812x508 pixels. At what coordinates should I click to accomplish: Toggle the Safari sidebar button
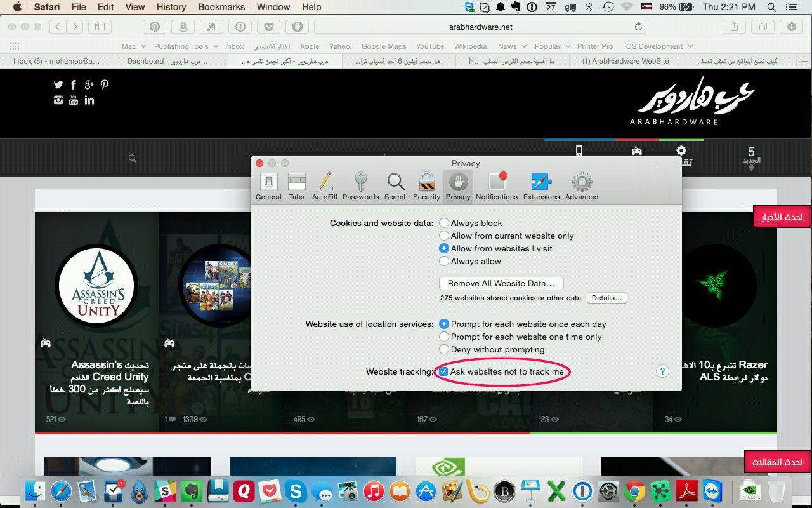click(100, 27)
